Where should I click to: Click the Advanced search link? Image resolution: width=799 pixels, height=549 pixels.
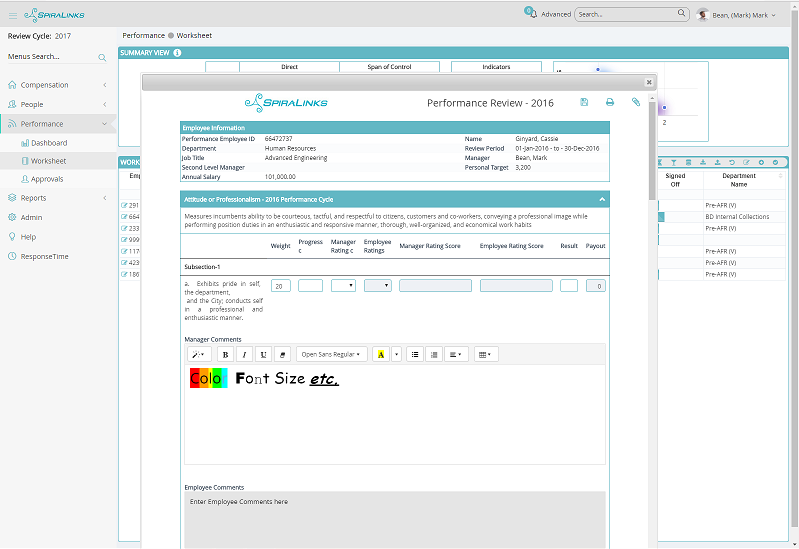click(555, 14)
